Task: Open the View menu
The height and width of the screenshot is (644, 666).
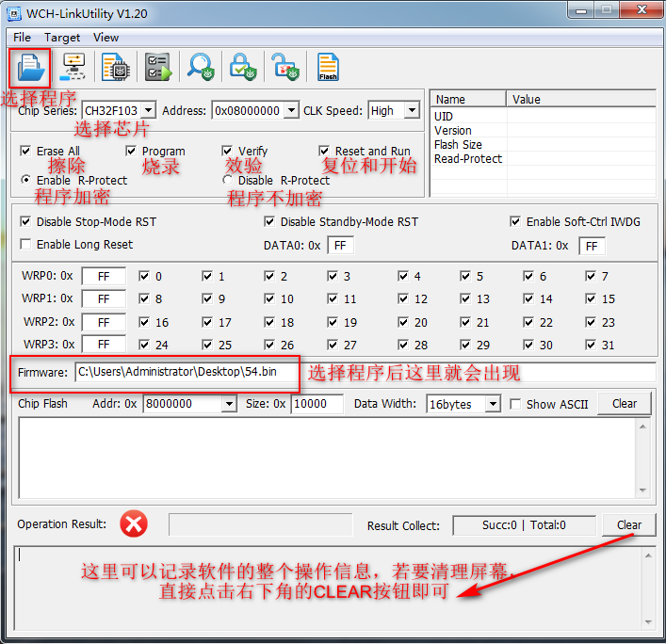Action: click(106, 38)
